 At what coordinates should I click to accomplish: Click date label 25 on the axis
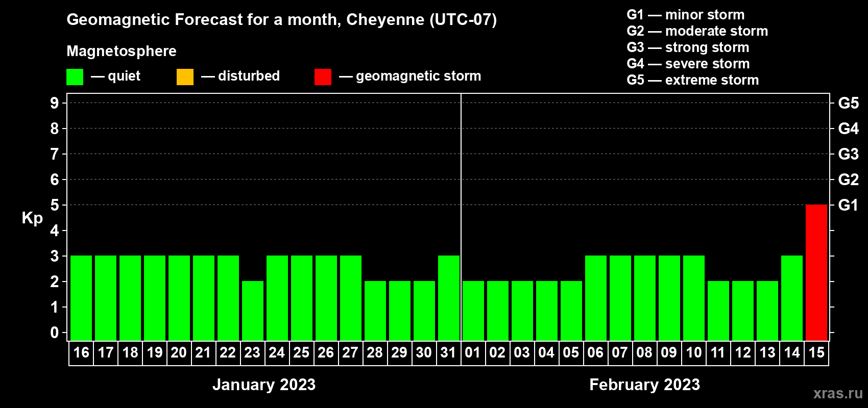(x=302, y=352)
